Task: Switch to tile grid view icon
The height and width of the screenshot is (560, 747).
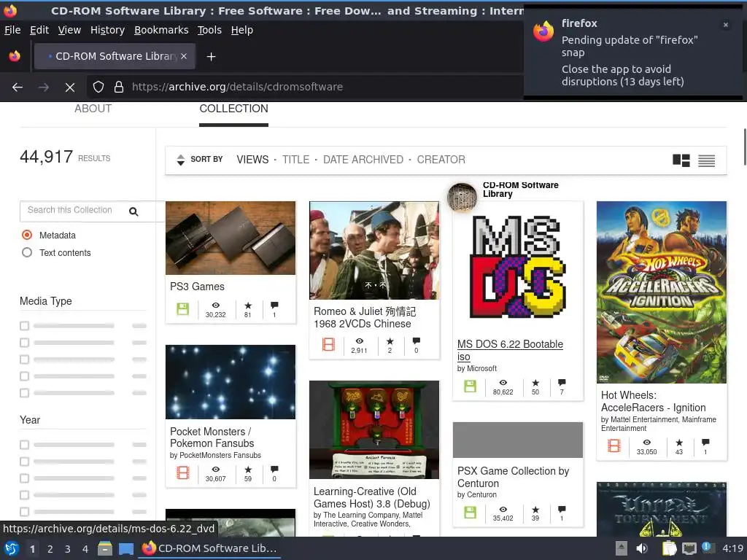Action: 681,160
